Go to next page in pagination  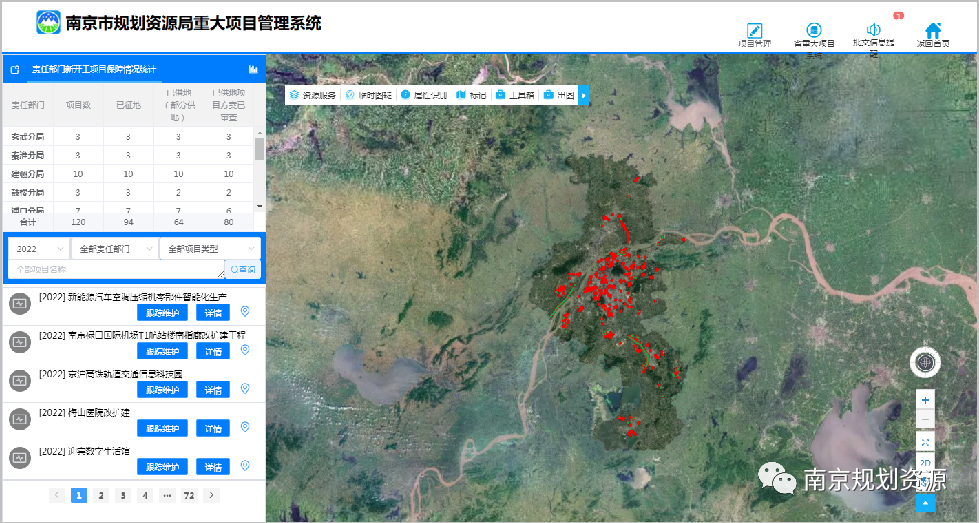[212, 495]
